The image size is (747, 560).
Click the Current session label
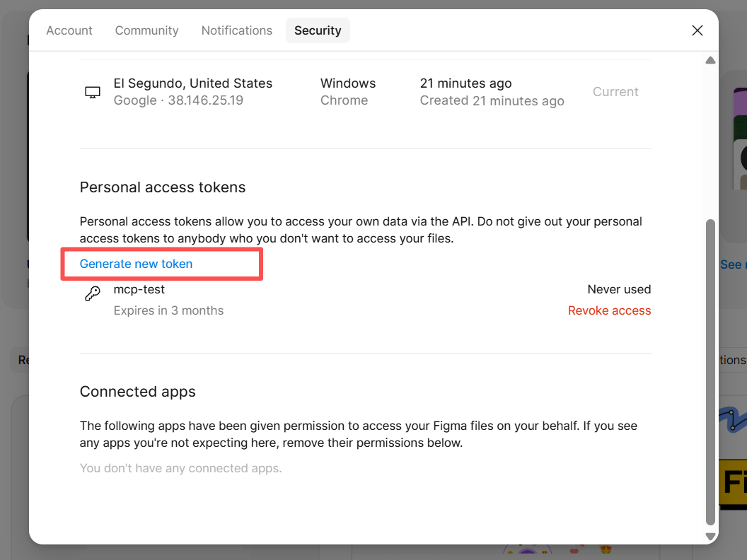pyautogui.click(x=615, y=92)
